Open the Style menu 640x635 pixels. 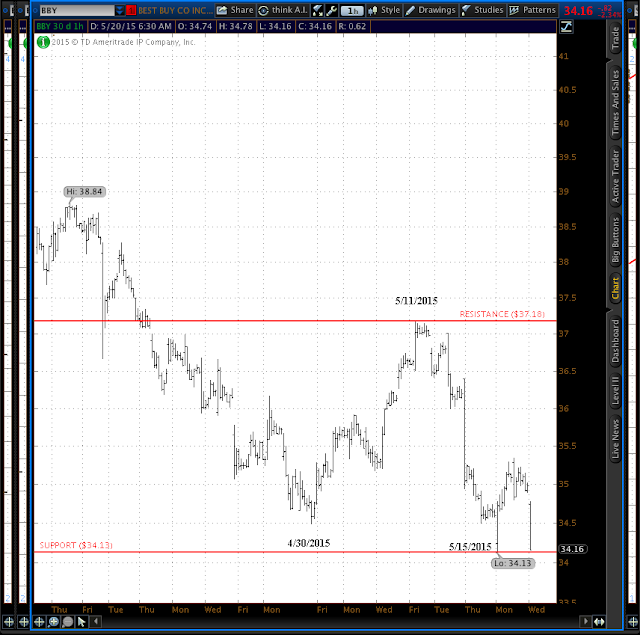[x=384, y=10]
